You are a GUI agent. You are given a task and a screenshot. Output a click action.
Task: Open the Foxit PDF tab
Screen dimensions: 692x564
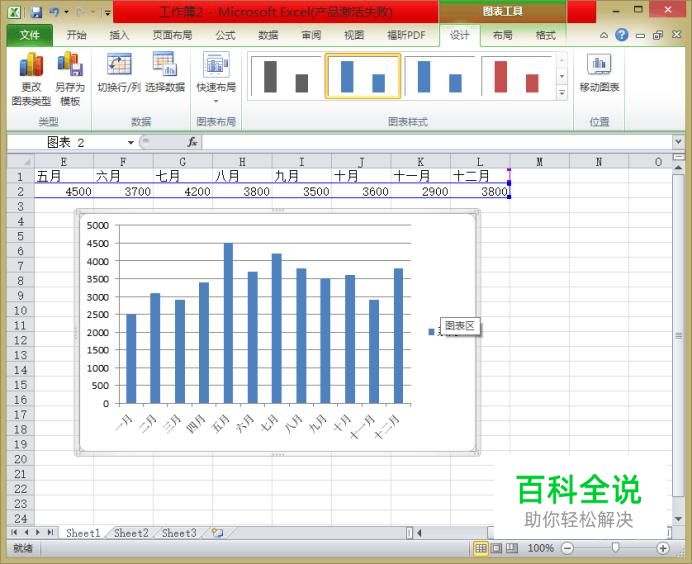click(406, 35)
